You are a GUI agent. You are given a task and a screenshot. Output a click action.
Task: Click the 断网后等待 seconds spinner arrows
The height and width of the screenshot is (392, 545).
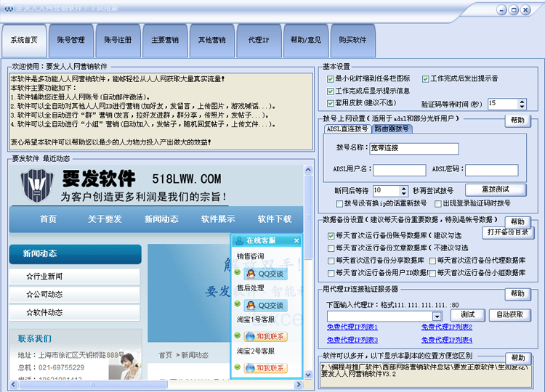click(x=403, y=191)
